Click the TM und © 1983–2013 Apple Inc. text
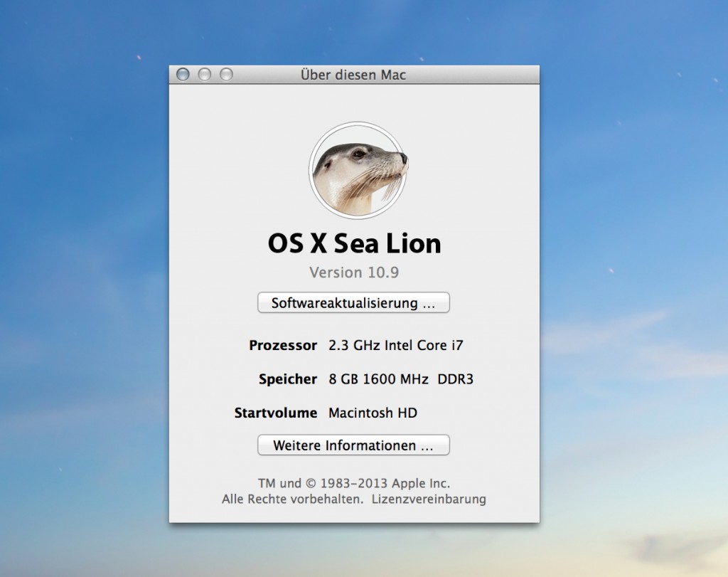This screenshot has height=577, width=728. click(x=354, y=483)
